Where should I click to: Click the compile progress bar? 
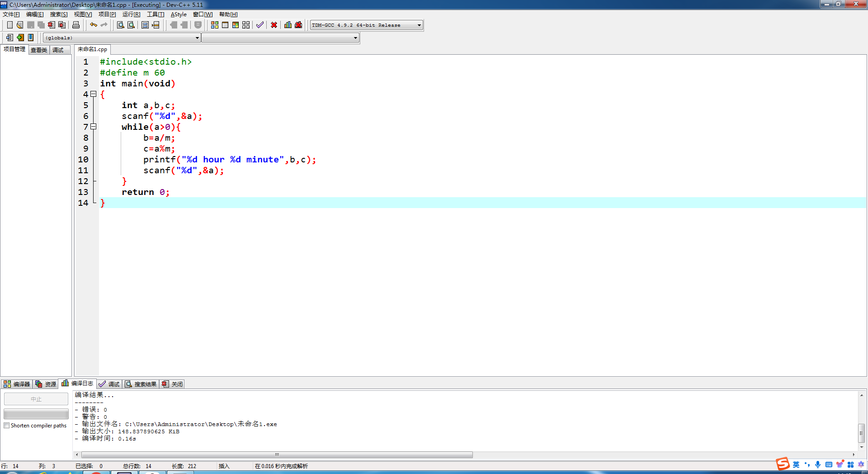click(36, 414)
